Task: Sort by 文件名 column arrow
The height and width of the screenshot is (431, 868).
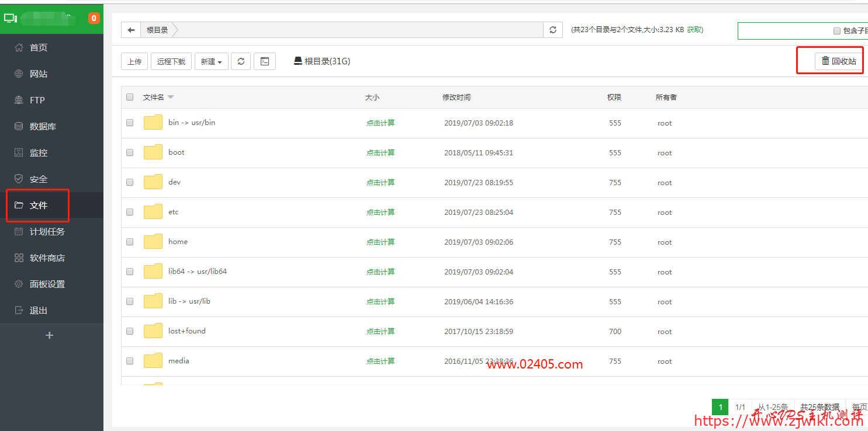Action: click(171, 98)
